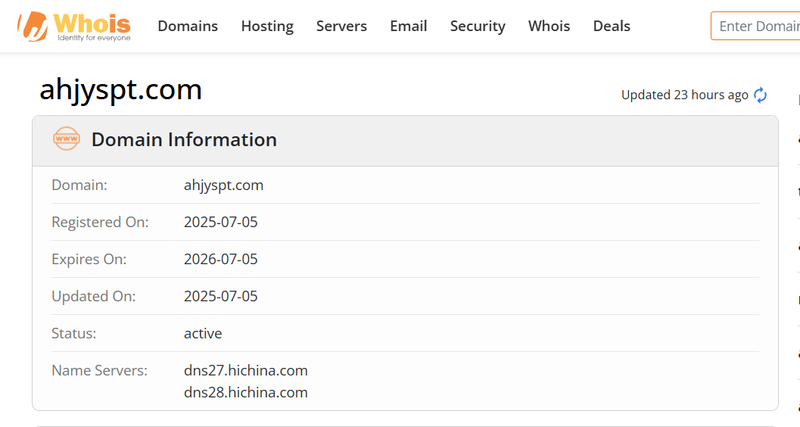Click the orange www globe icon
The width and height of the screenshot is (800, 427).
(x=66, y=139)
